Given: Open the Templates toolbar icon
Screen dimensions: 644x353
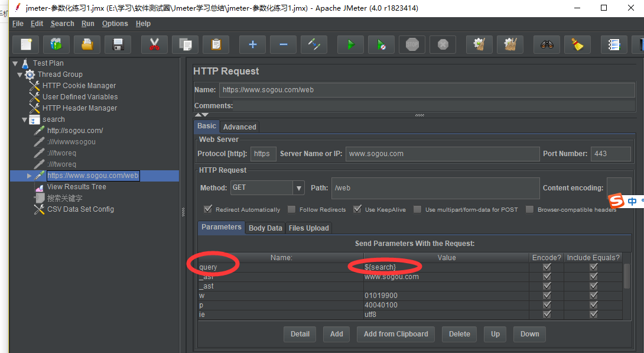Looking at the screenshot, I should pos(56,44).
